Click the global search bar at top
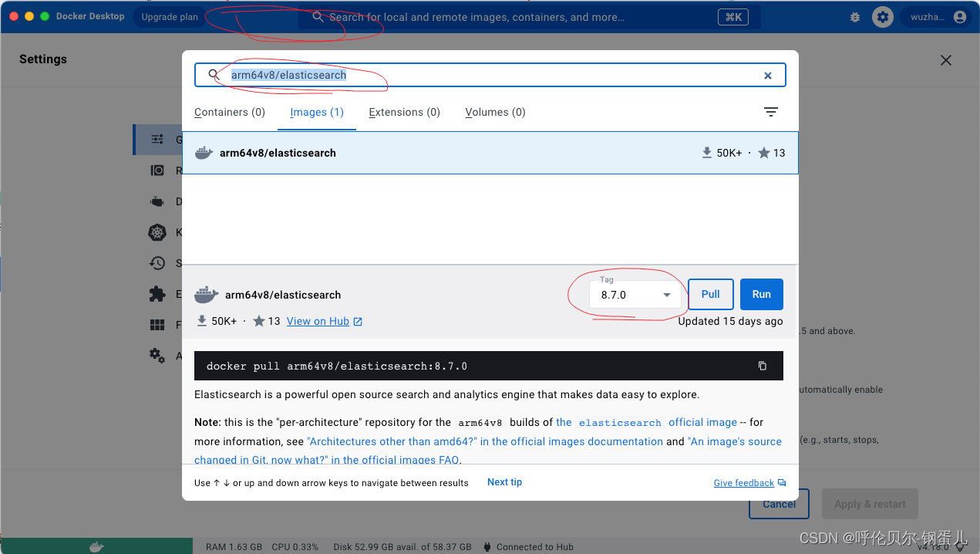Viewport: 980px width, 554px height. tap(530, 17)
